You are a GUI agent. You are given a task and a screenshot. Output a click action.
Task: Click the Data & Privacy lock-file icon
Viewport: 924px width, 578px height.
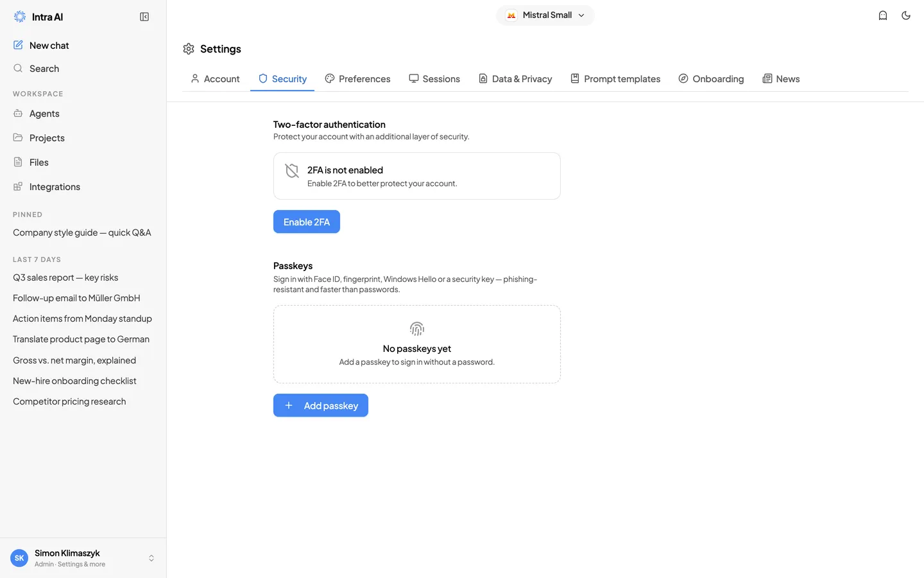[483, 78]
